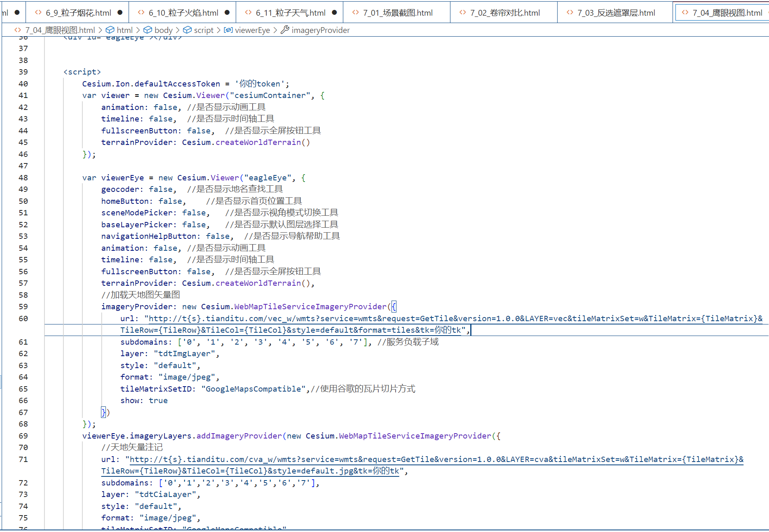Click WebMapTileServiceImageryProvider on line 59
769x532 pixels.
(310, 306)
